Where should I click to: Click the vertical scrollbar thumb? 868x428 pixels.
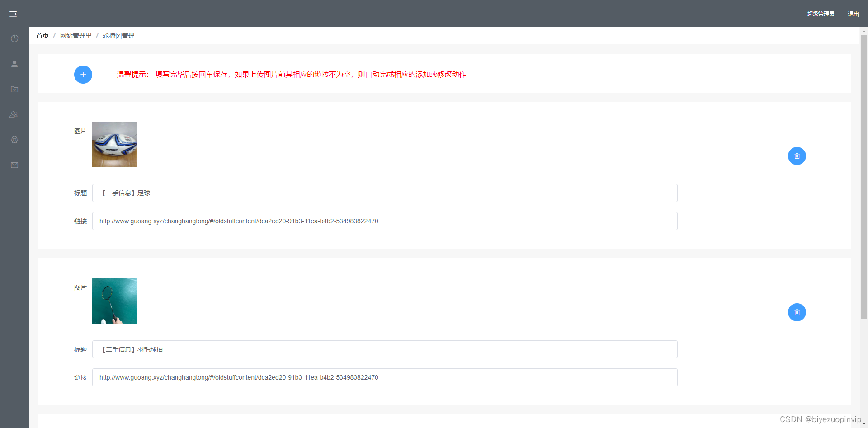[x=864, y=176]
